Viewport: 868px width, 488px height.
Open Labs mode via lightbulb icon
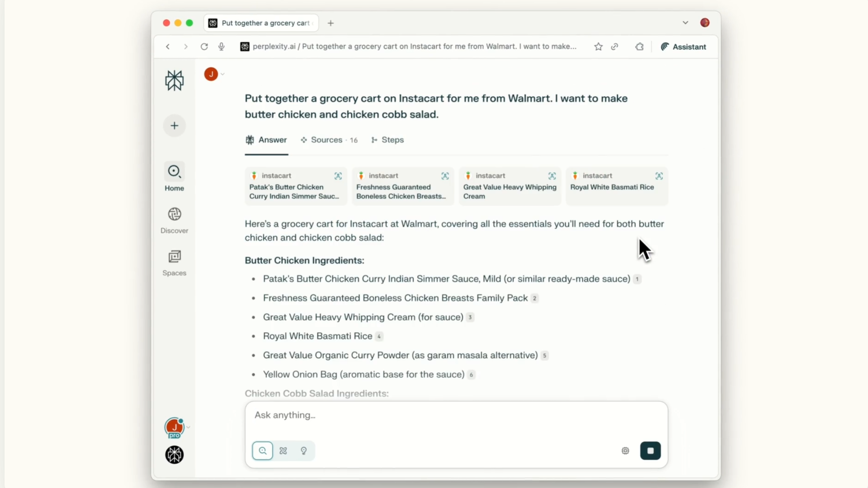pos(303,450)
